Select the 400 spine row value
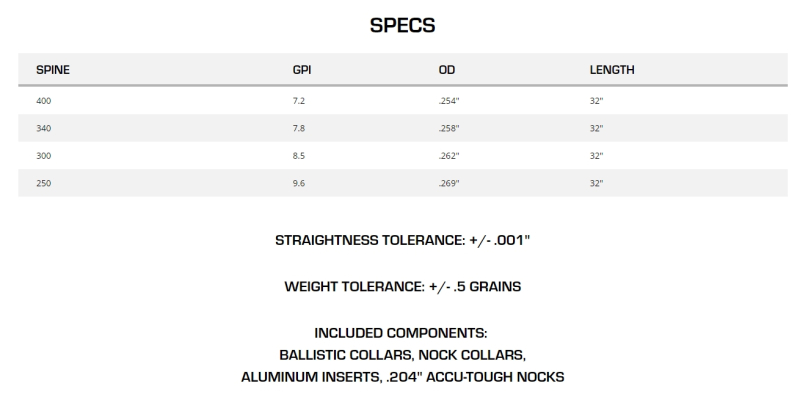The image size is (800, 400). coord(43,101)
